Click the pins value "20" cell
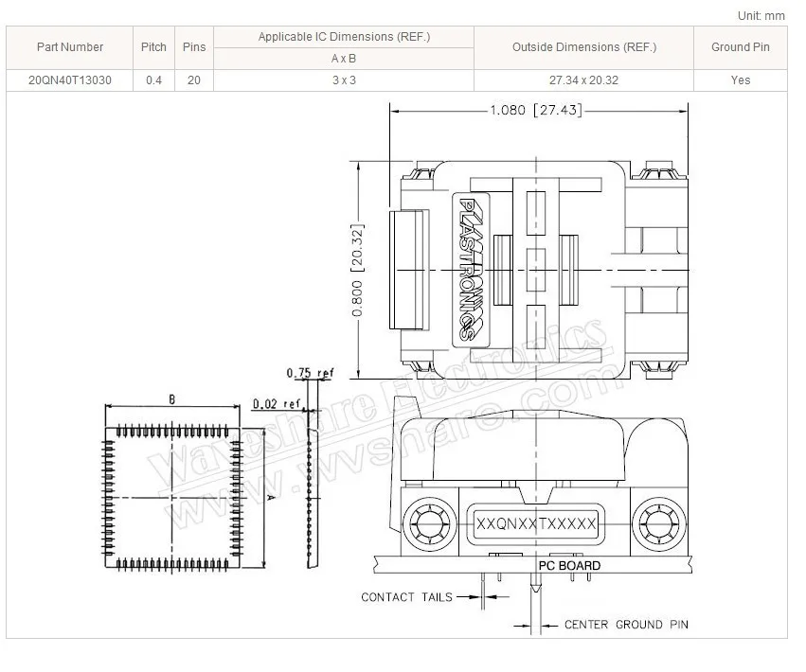 [194, 80]
